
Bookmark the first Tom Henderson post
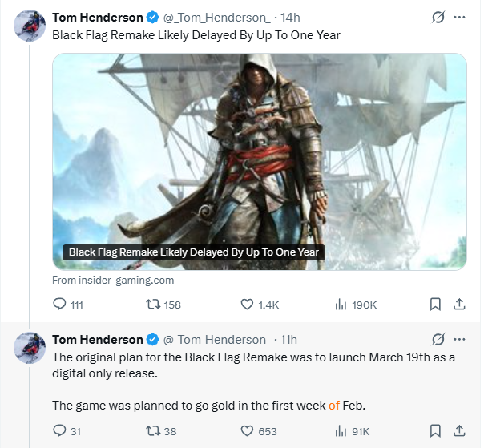coord(435,305)
